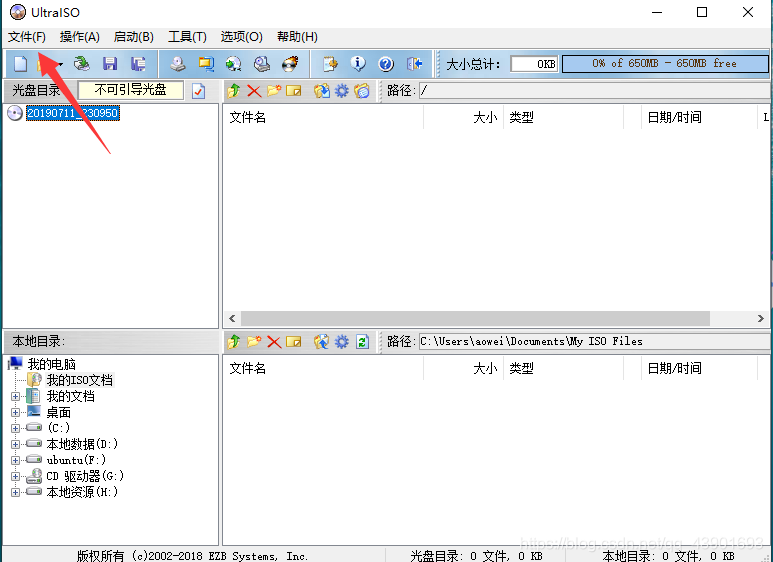Open Help with the question-mark icon
Viewport: 773px width, 562px height.
click(386, 64)
